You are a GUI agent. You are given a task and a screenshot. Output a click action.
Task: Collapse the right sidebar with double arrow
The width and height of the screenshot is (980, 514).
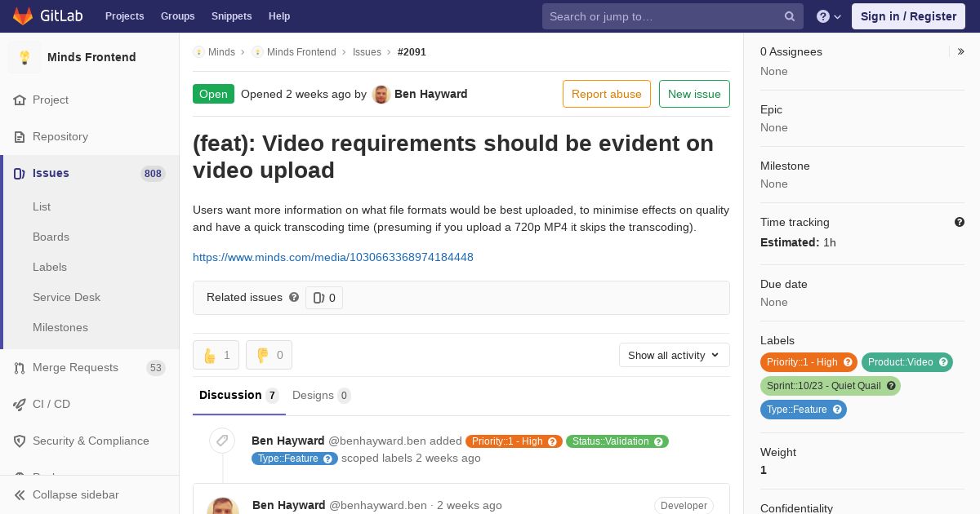coord(960,51)
